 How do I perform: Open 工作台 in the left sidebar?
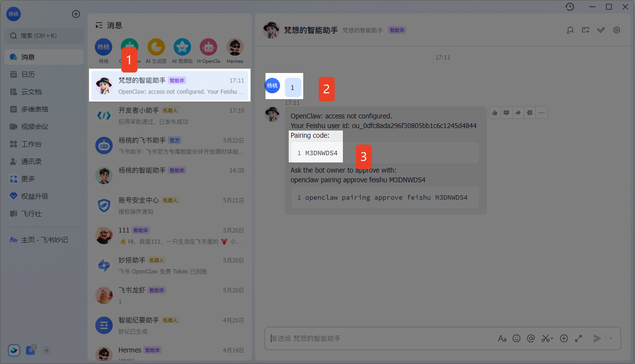[44, 144]
